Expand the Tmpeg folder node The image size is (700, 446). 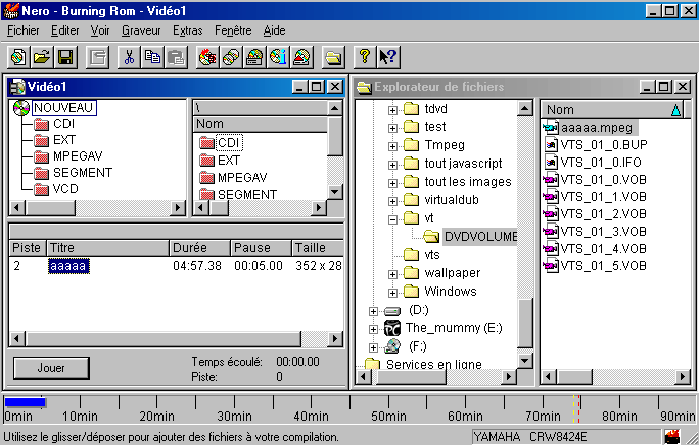[392, 146]
